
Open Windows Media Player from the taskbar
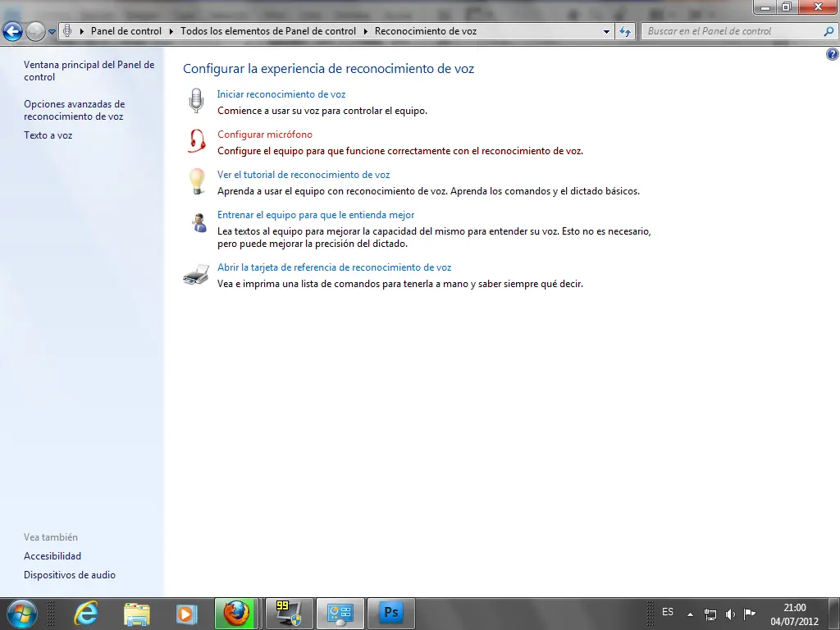click(186, 614)
